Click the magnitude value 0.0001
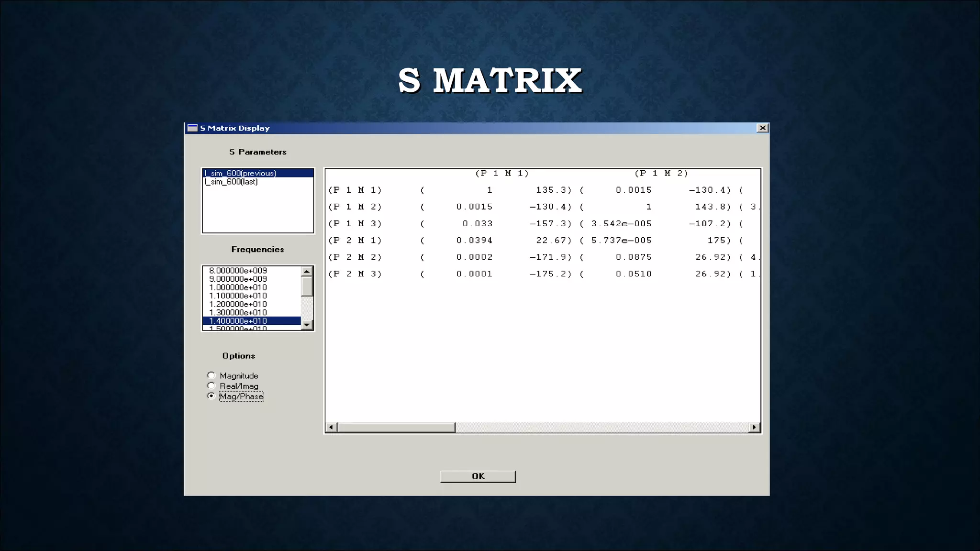The width and height of the screenshot is (980, 551). (474, 274)
